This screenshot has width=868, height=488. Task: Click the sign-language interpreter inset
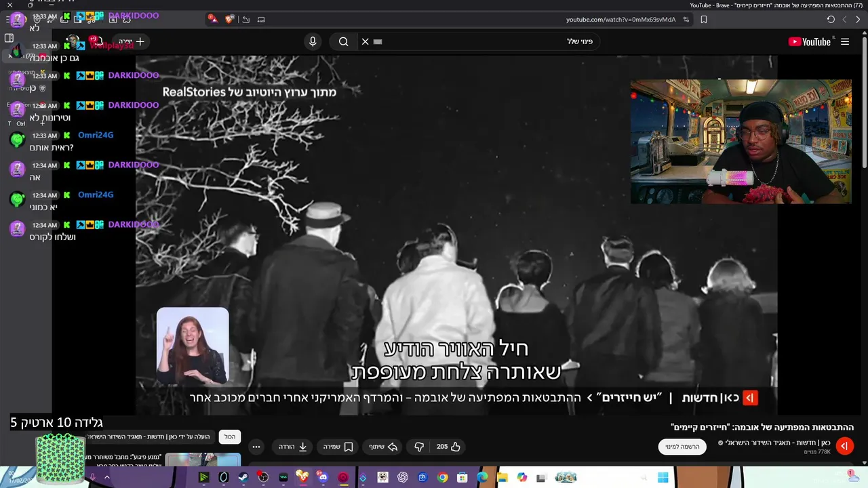(193, 346)
